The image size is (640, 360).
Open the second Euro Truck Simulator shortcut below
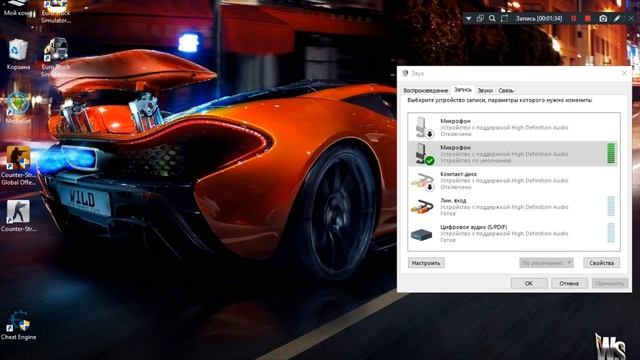tap(56, 58)
